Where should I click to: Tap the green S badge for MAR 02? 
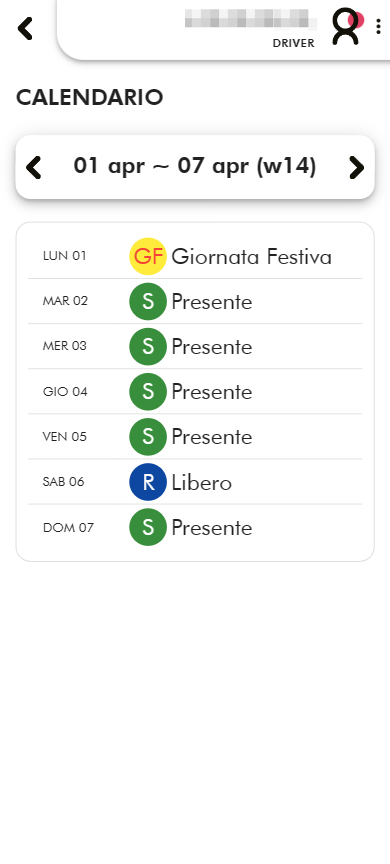point(148,301)
